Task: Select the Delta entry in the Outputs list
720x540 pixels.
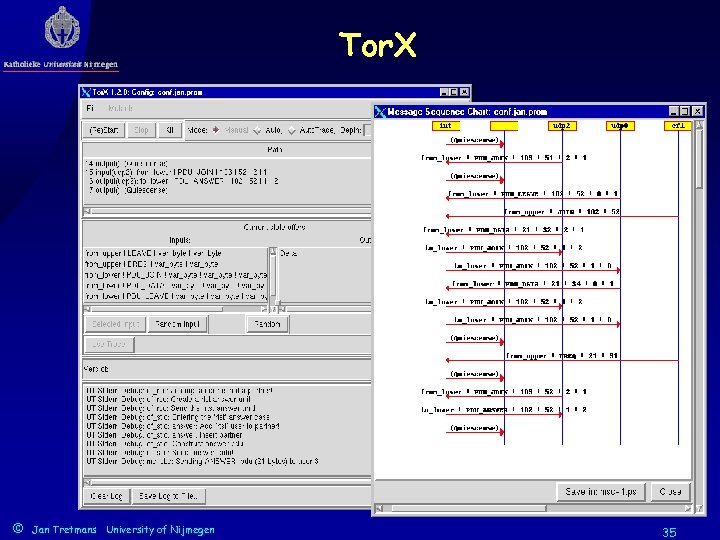Action: click(x=288, y=253)
